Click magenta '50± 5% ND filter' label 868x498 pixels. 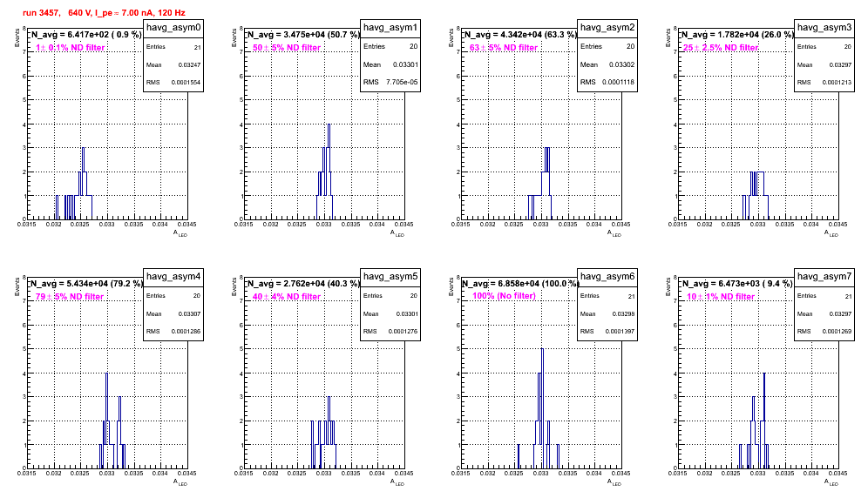287,48
